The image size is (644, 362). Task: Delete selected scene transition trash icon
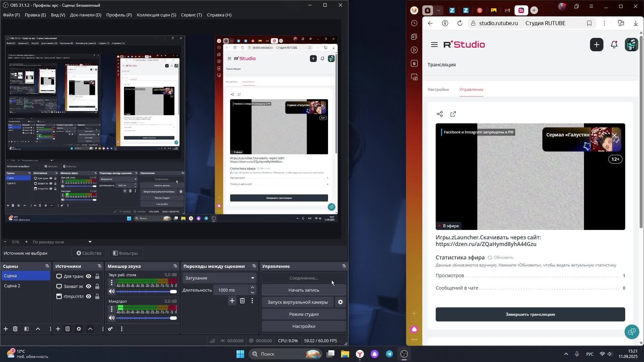(x=242, y=301)
